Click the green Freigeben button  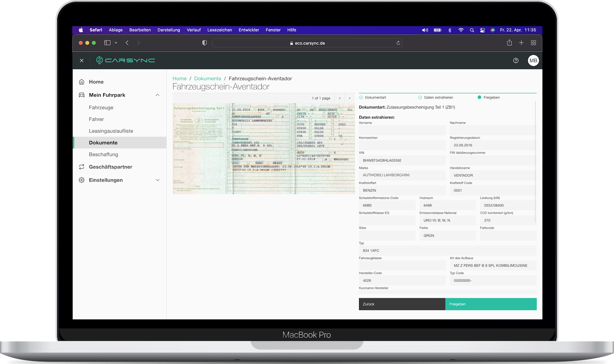(491, 304)
